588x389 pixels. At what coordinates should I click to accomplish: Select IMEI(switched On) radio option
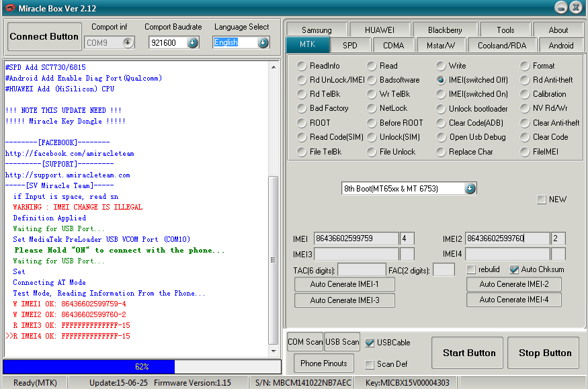(x=441, y=94)
